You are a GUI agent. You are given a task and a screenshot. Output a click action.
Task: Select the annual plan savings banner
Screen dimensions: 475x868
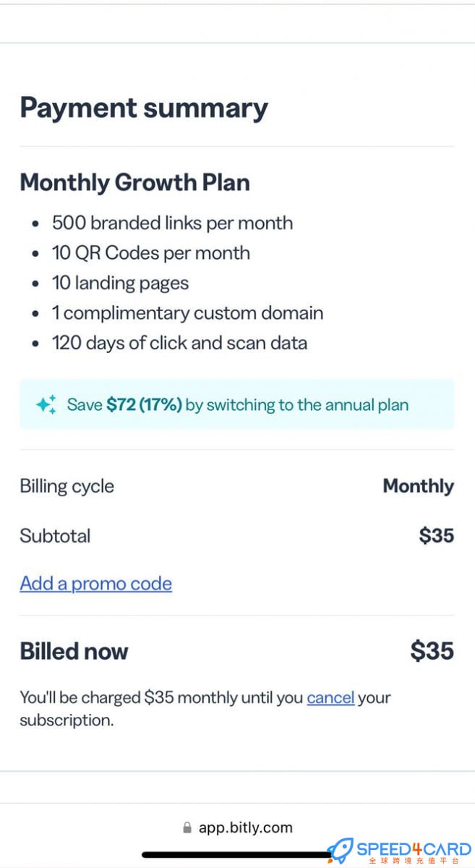237,404
